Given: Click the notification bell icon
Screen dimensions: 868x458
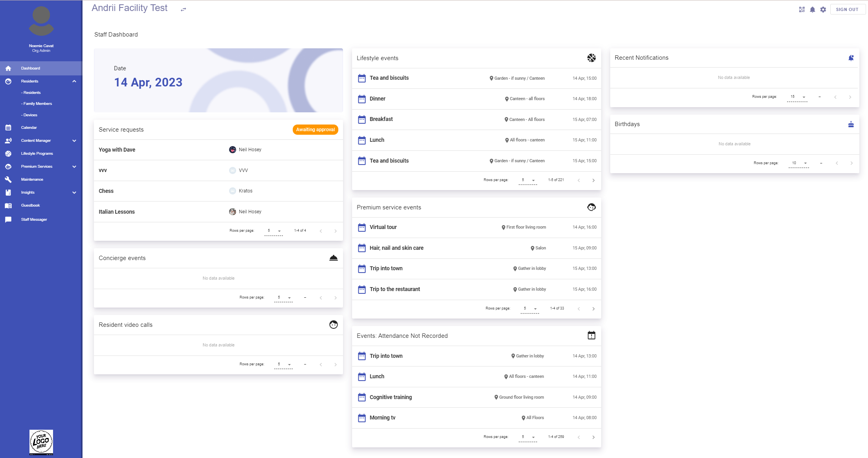Looking at the screenshot, I should click(x=812, y=9).
